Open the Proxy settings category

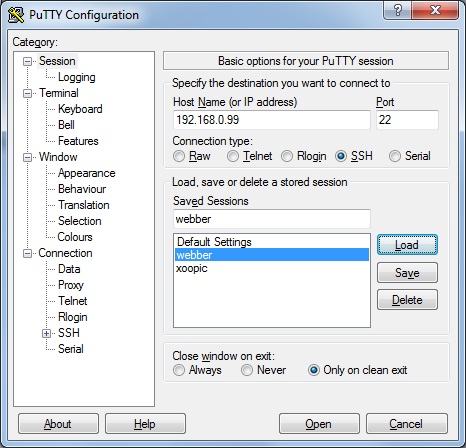pos(71,285)
